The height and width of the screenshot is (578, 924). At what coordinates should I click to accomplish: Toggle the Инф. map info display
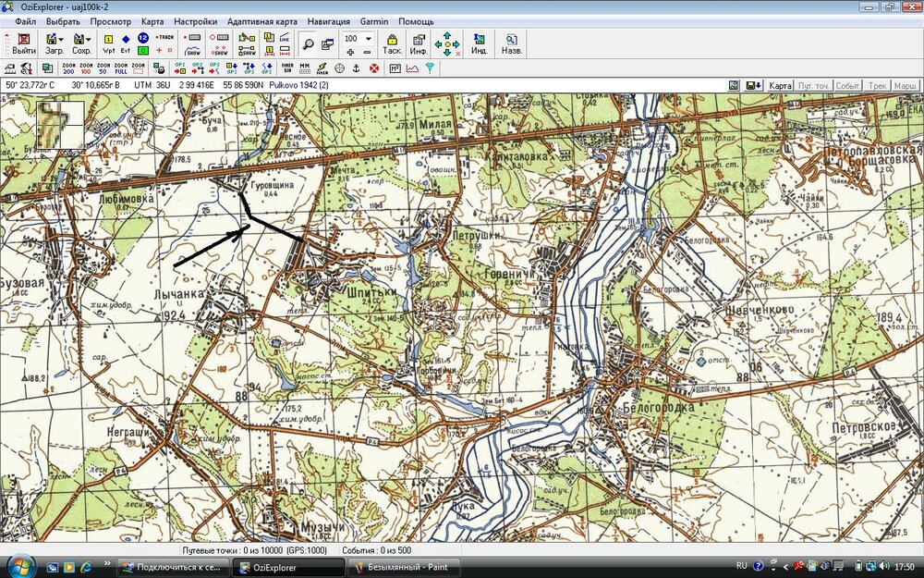[419, 43]
